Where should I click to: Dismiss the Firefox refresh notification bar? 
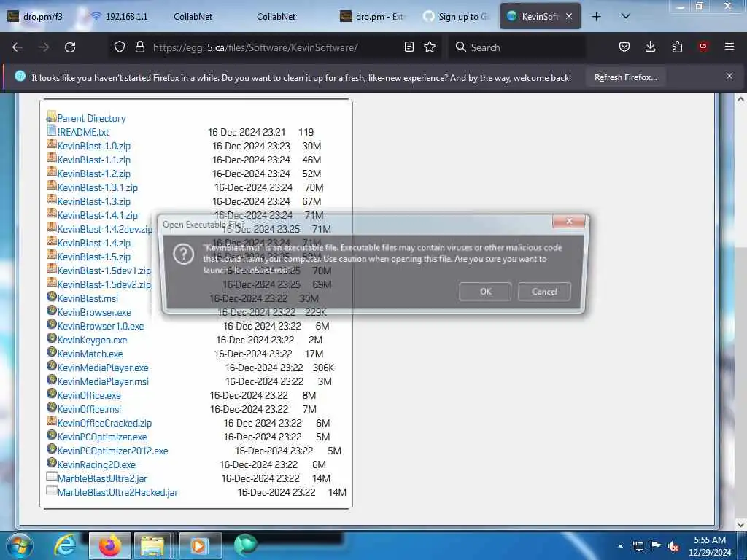coord(729,76)
